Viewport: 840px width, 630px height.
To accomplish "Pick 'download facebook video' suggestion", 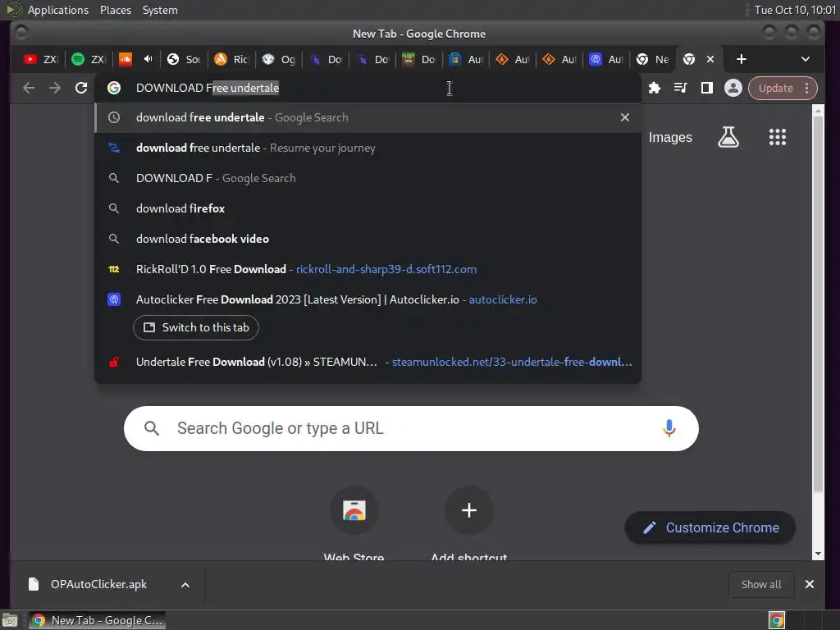I will point(367,239).
